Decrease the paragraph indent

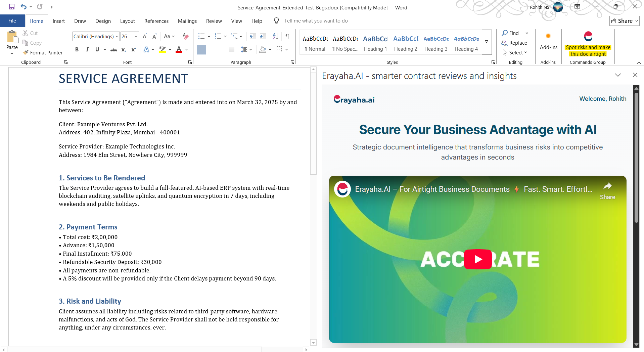pyautogui.click(x=253, y=36)
